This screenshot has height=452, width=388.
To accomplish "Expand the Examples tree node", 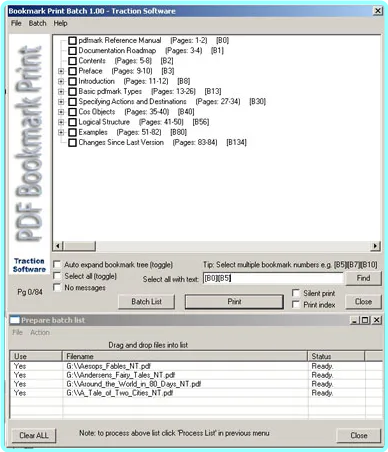I will (x=61, y=132).
